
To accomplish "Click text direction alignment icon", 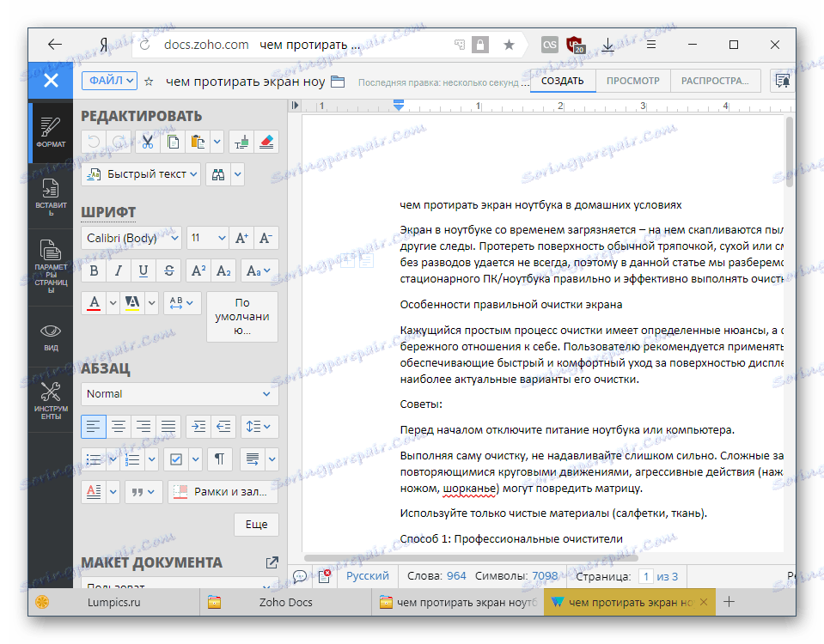I will (x=253, y=459).
